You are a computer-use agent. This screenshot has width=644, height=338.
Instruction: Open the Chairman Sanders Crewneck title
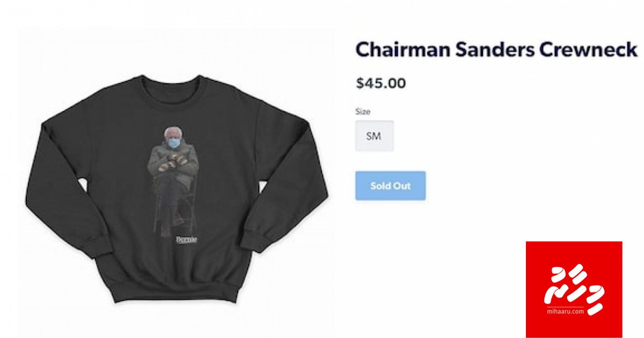[496, 49]
